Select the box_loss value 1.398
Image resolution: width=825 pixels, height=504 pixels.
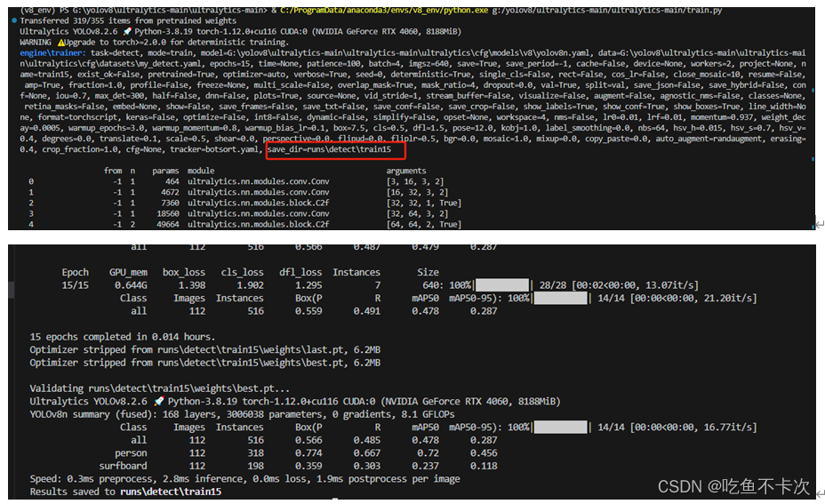click(x=191, y=285)
